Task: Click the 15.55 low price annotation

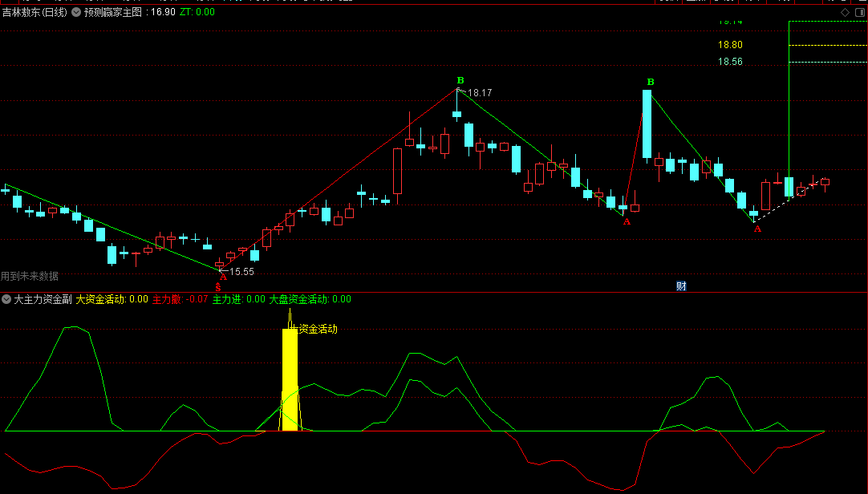Action: point(242,272)
